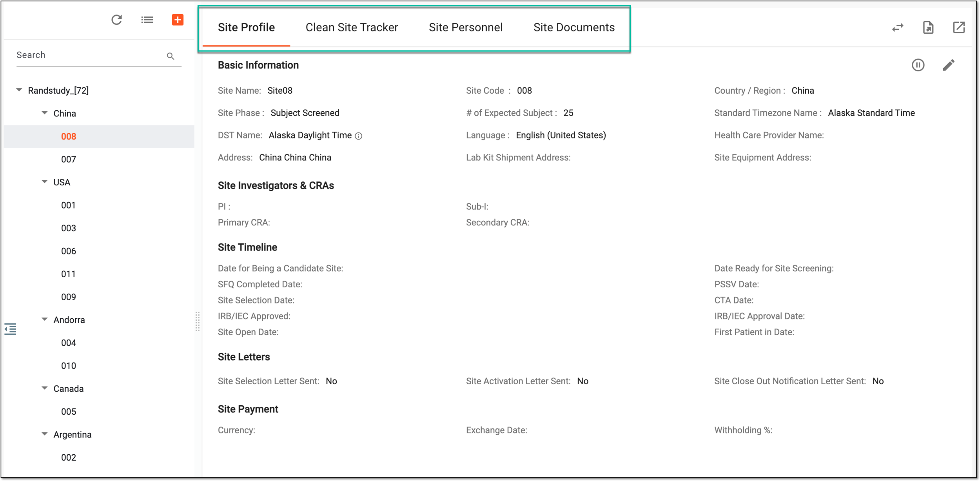Collapse the China country node arrow
The height and width of the screenshot is (481, 980).
click(x=45, y=113)
